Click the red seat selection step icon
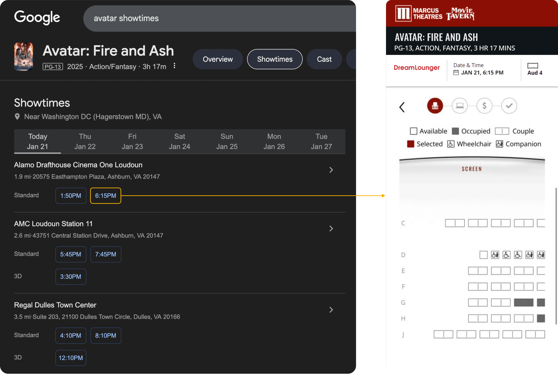This screenshot has width=558, height=392. tap(435, 106)
